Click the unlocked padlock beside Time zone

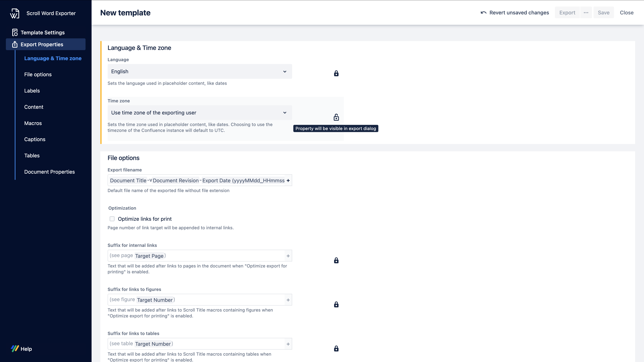pyautogui.click(x=336, y=117)
